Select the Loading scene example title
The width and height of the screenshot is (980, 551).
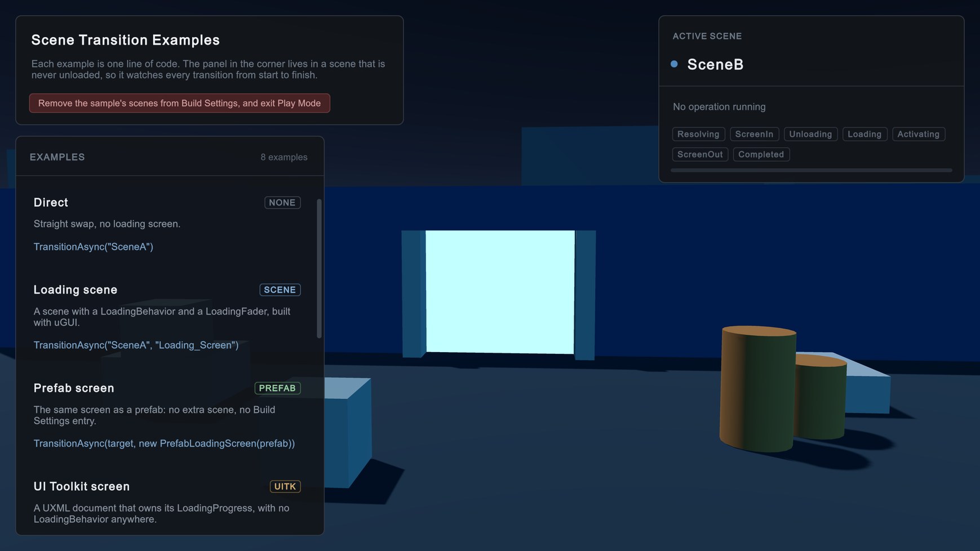pyautogui.click(x=76, y=290)
